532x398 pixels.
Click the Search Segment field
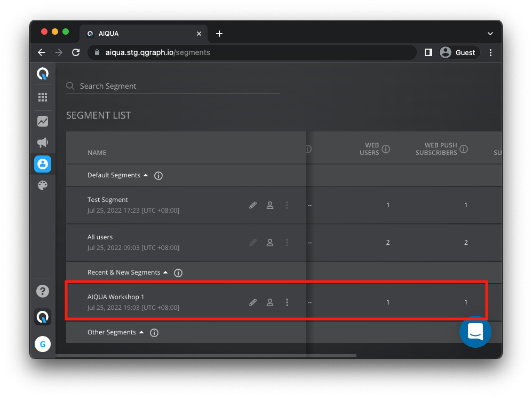(176, 86)
